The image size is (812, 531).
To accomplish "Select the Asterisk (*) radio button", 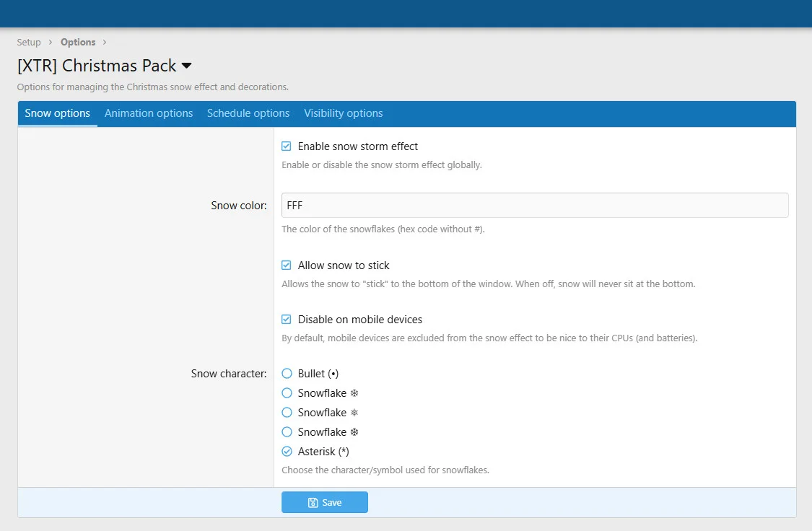I will click(x=287, y=452).
